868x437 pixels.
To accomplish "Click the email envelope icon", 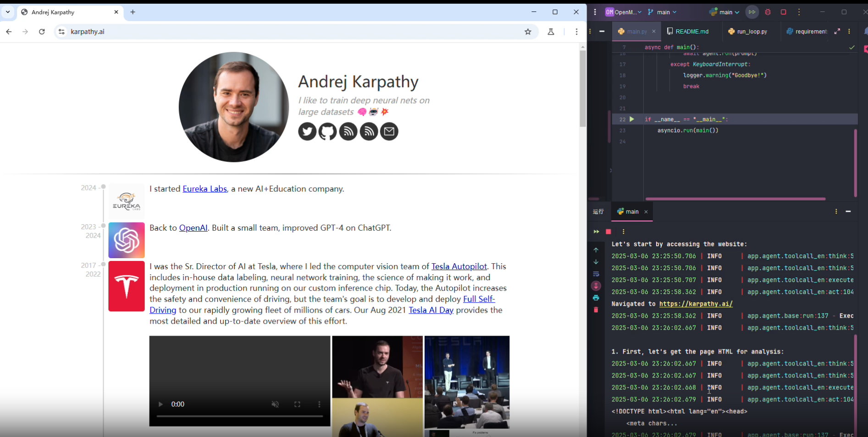I will [389, 132].
